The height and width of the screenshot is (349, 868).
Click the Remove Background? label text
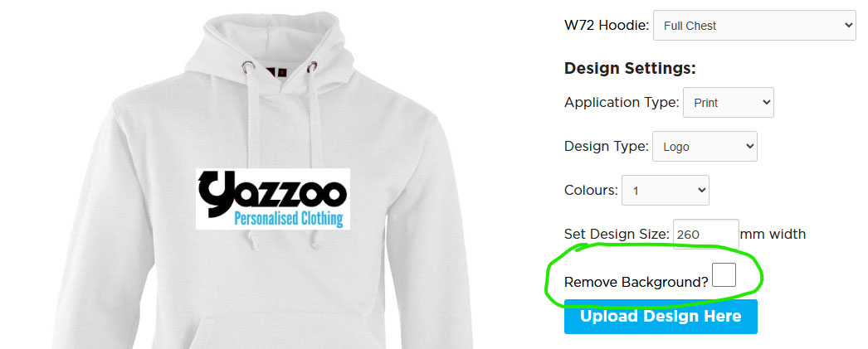[x=636, y=282]
